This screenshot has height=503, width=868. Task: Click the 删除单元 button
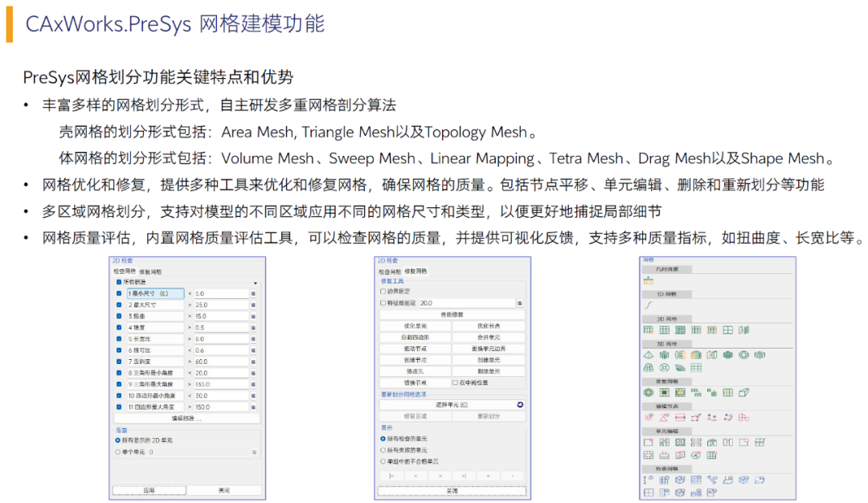click(489, 371)
